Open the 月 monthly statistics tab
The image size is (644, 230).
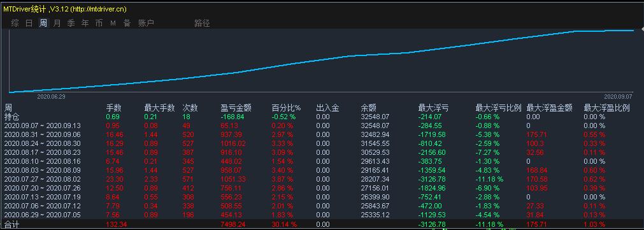click(x=57, y=23)
